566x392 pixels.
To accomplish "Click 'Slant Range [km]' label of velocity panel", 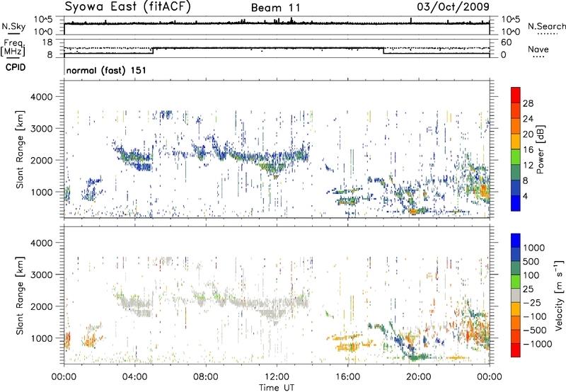I will [x=20, y=295].
